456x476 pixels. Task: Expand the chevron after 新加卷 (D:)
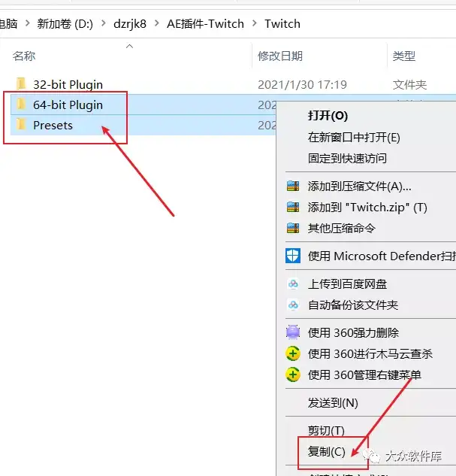pos(104,23)
